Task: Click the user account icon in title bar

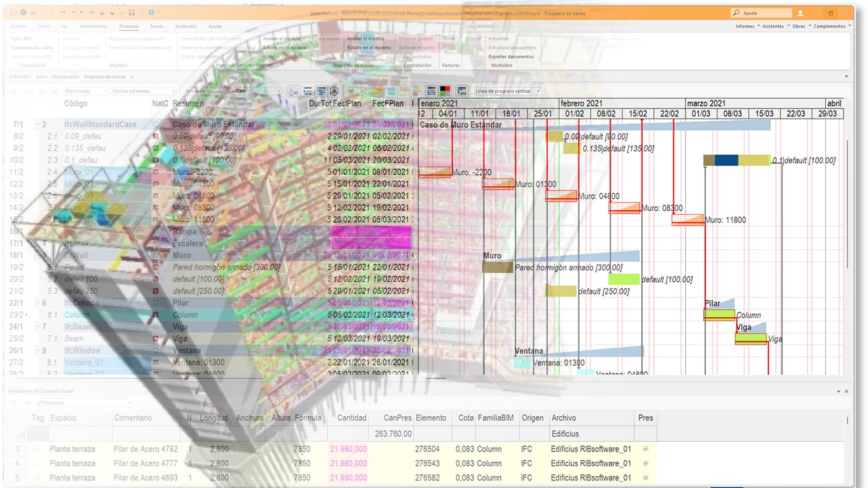Action: [x=800, y=13]
